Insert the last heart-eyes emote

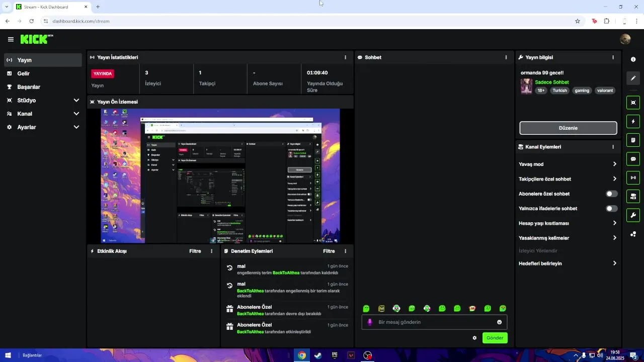[x=503, y=308]
